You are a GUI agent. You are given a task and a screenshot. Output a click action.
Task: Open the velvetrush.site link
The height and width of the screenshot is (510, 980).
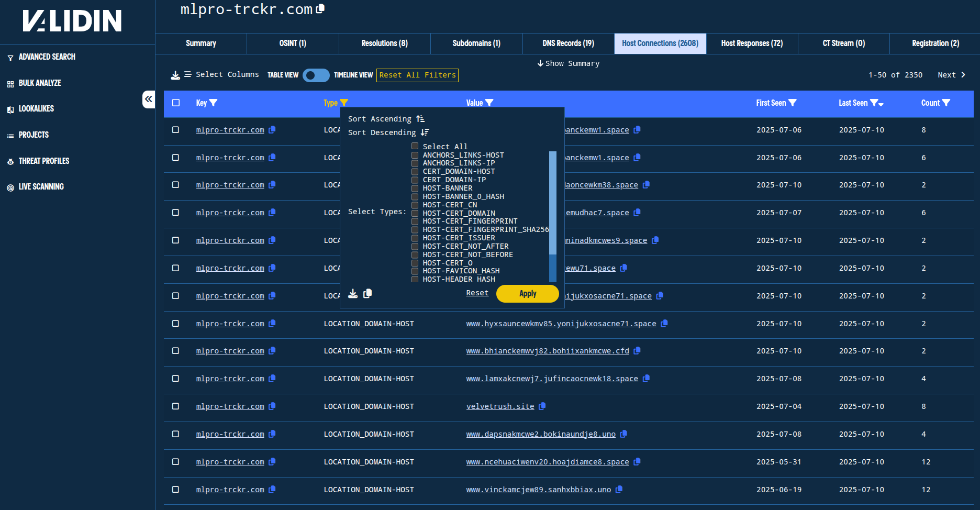point(500,406)
